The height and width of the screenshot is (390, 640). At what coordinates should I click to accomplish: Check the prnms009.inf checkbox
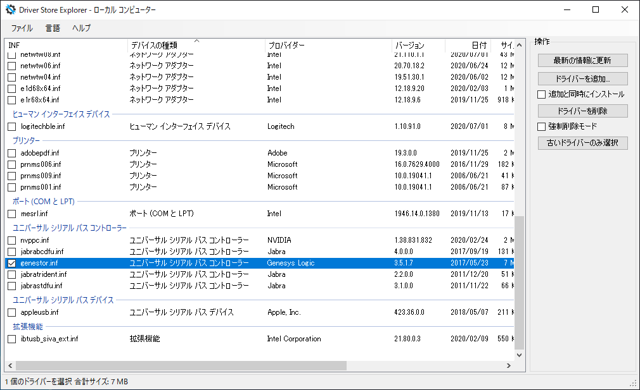tap(12, 176)
